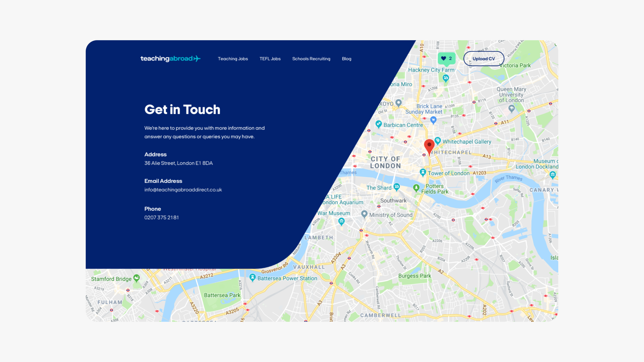The width and height of the screenshot is (644, 362).
Task: Click the Tower of London map marker
Action: click(x=423, y=172)
